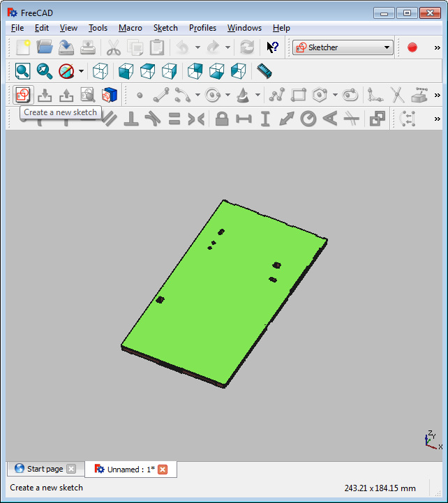Select the Create line tool
Screen dimensions: 448x503
(x=161, y=95)
